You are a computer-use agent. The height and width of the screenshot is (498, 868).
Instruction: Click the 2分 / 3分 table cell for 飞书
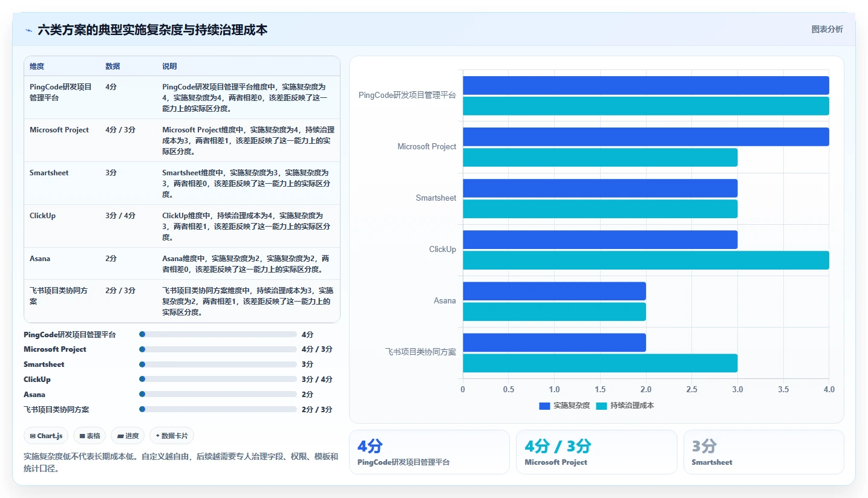[120, 291]
